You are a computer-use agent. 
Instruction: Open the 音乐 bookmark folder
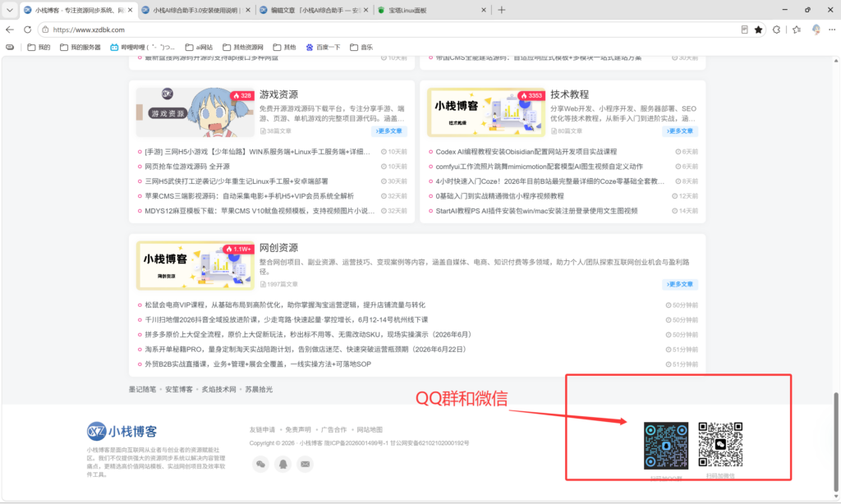361,47
